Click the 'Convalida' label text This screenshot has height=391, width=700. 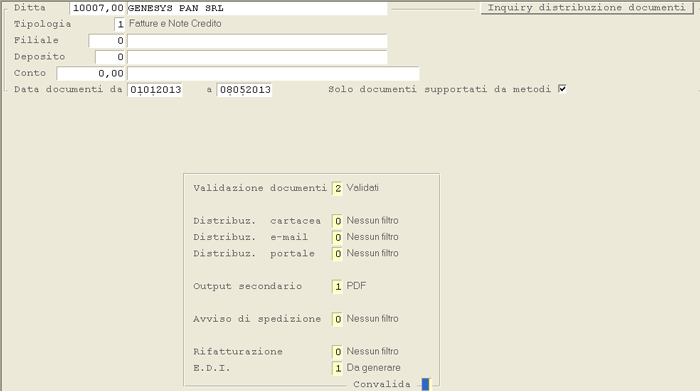(x=382, y=384)
